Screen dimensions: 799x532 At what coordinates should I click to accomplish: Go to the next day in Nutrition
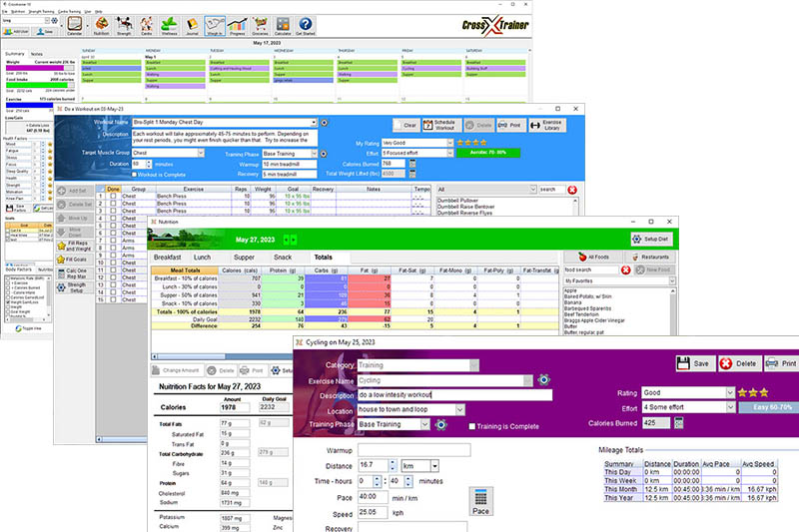click(x=294, y=240)
